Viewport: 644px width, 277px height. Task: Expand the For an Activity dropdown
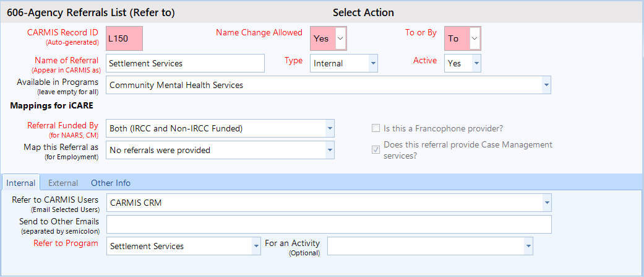coord(528,246)
